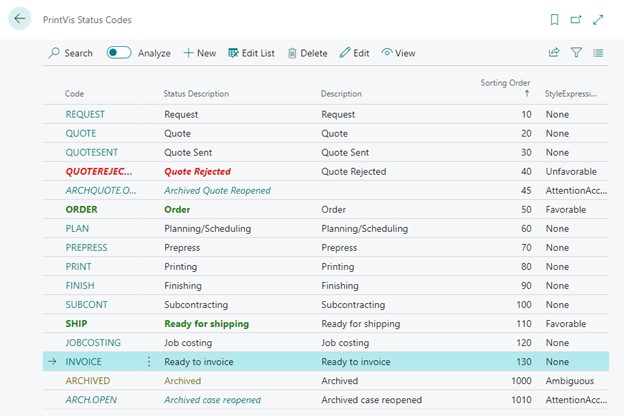Image resolution: width=624 pixels, height=416 pixels.
Task: Bookmark this page with the bookmark icon
Action: coord(554,20)
